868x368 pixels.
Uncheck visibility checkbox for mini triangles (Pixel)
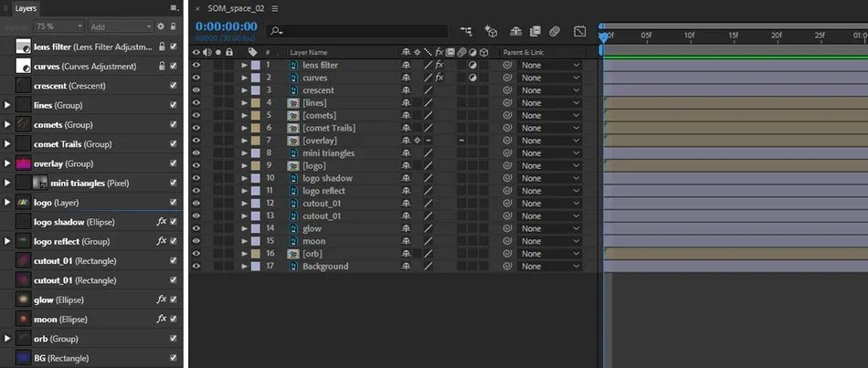pos(174,183)
